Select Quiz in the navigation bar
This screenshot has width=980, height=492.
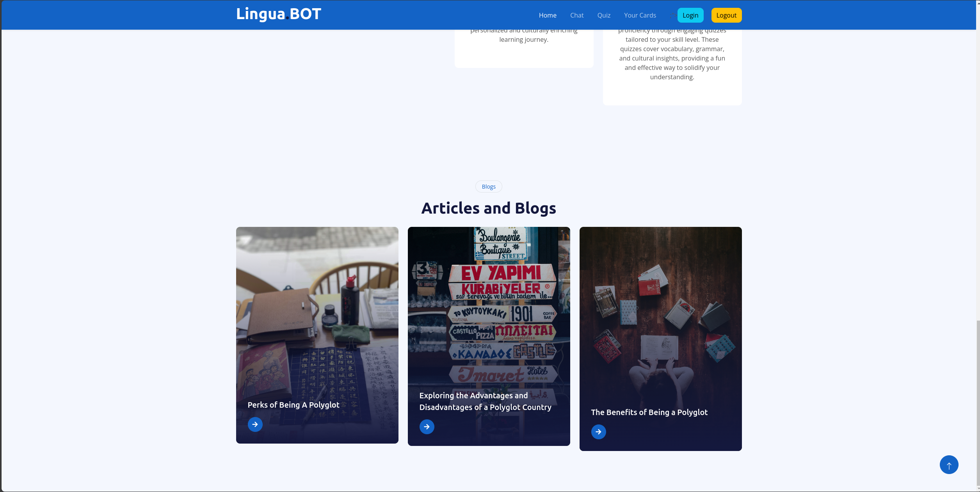point(603,15)
